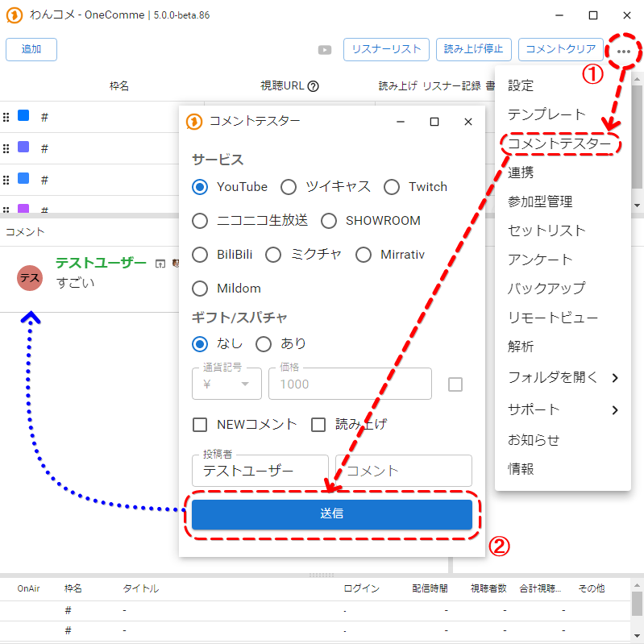The height and width of the screenshot is (644, 644).
Task: Open コメントテスター from the menu
Action: pyautogui.click(x=559, y=143)
